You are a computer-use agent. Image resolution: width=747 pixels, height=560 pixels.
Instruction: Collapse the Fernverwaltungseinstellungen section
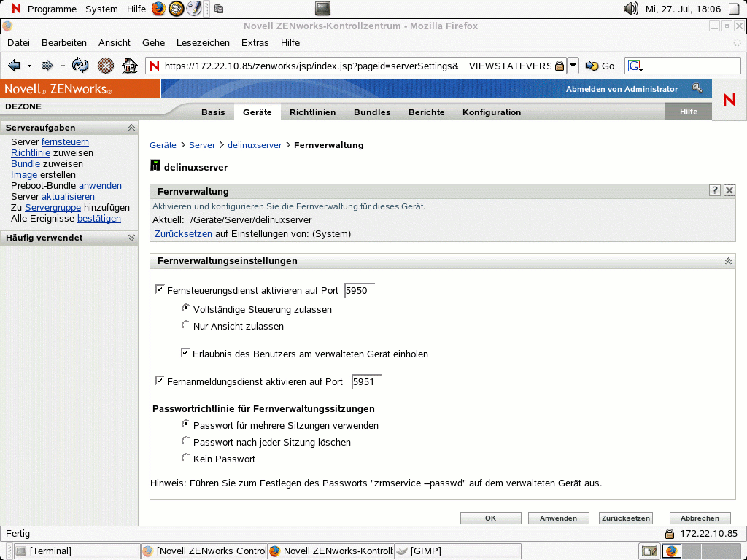[728, 260]
